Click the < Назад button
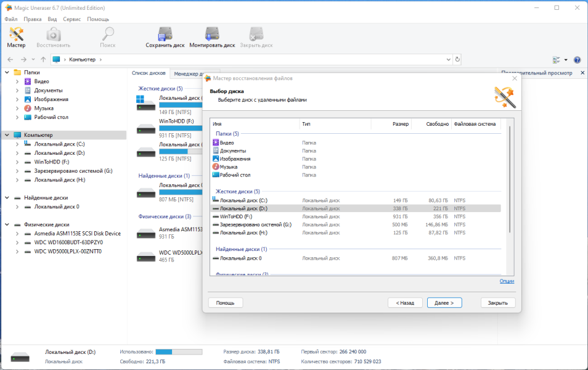 pyautogui.click(x=405, y=303)
